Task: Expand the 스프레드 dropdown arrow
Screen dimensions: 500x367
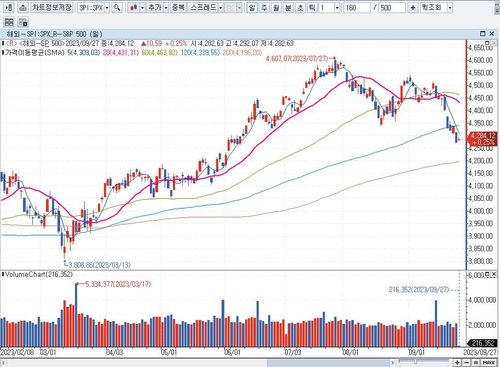Action: (221, 7)
